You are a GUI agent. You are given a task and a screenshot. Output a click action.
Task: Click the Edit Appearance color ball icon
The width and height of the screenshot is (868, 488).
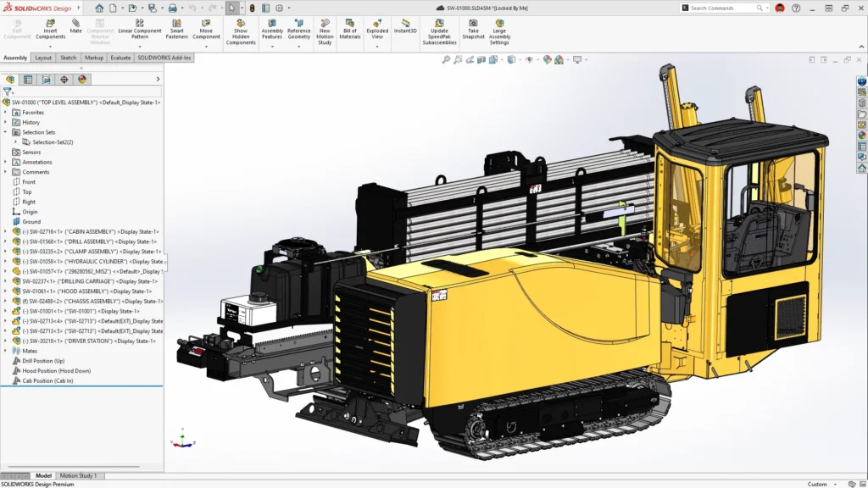(548, 60)
